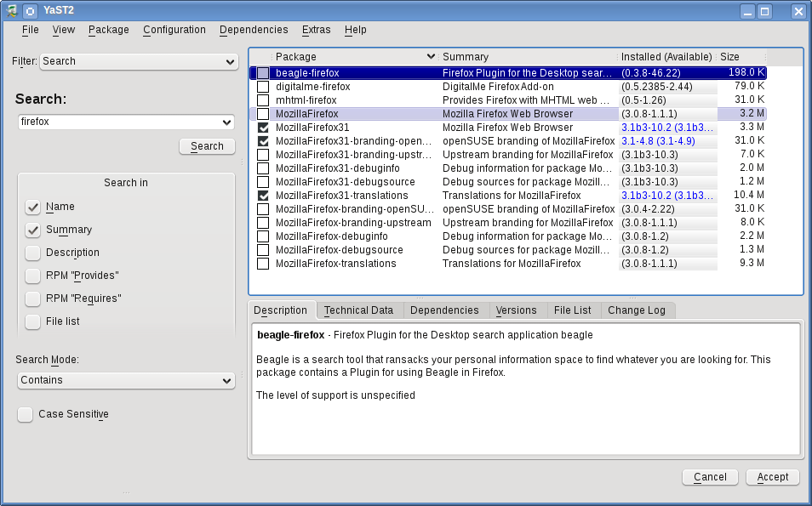This screenshot has width=812, height=506.
Task: Click the Accept button
Action: [x=772, y=477]
